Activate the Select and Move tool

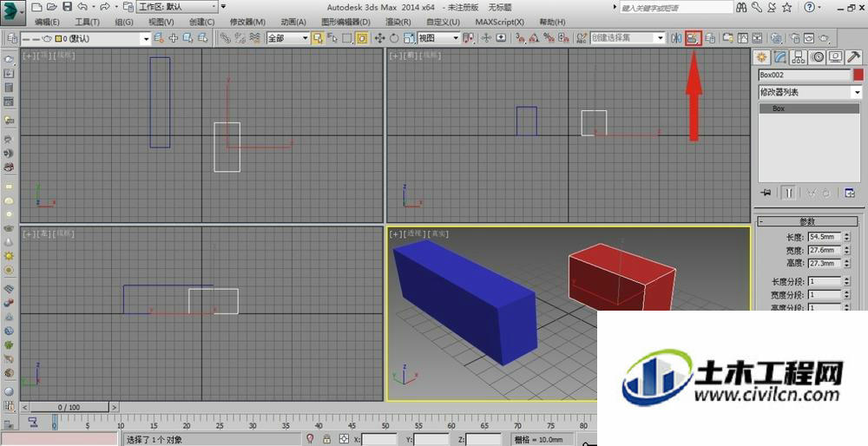point(380,38)
